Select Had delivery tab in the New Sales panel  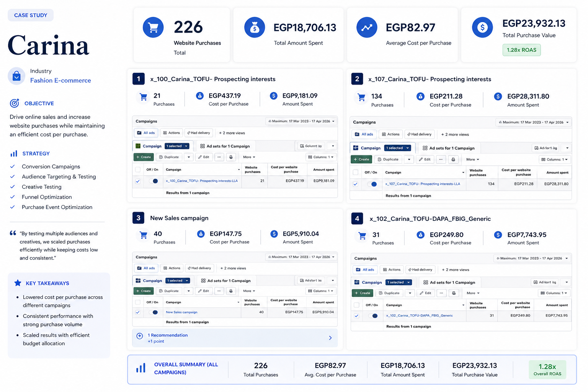(199, 268)
